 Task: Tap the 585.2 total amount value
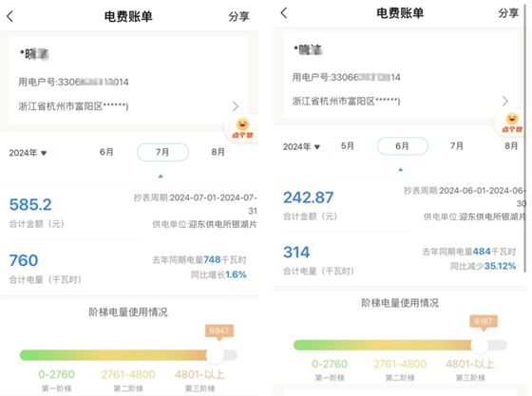tap(30, 204)
